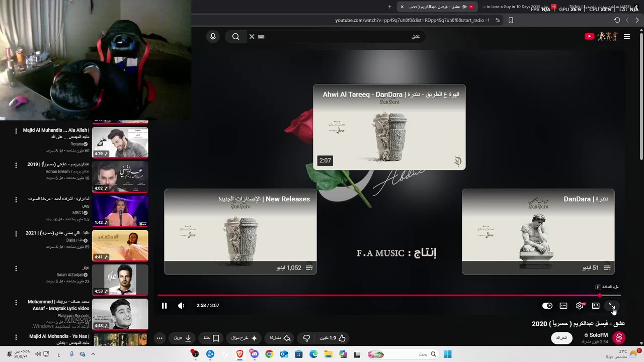Click the tray microphone icon
The width and height of the screenshot is (644, 362).
tap(71, 354)
